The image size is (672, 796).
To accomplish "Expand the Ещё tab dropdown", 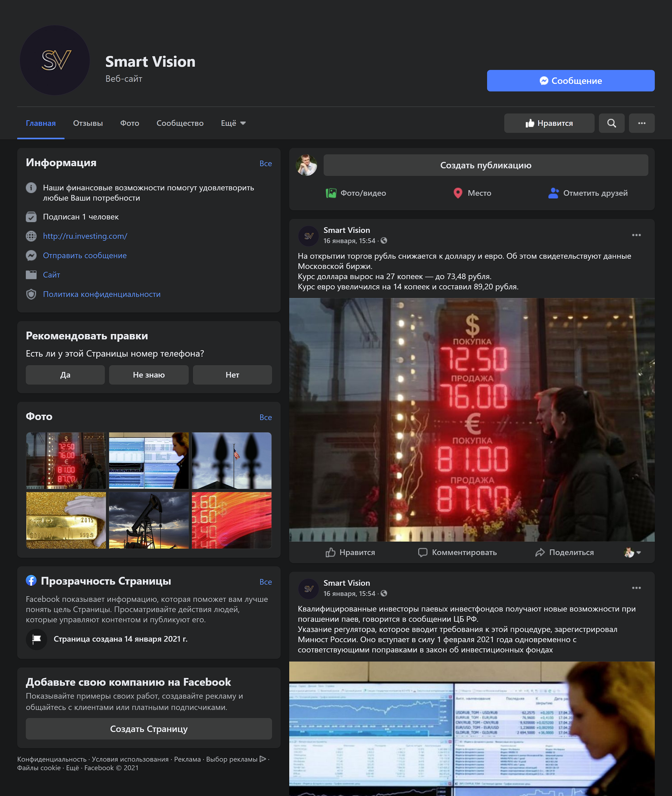I will (234, 123).
